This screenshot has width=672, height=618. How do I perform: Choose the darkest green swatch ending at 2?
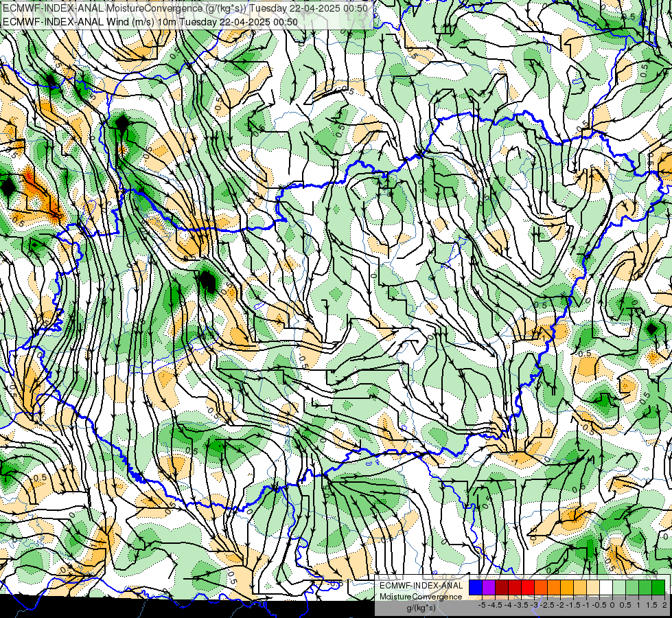pos(658,588)
